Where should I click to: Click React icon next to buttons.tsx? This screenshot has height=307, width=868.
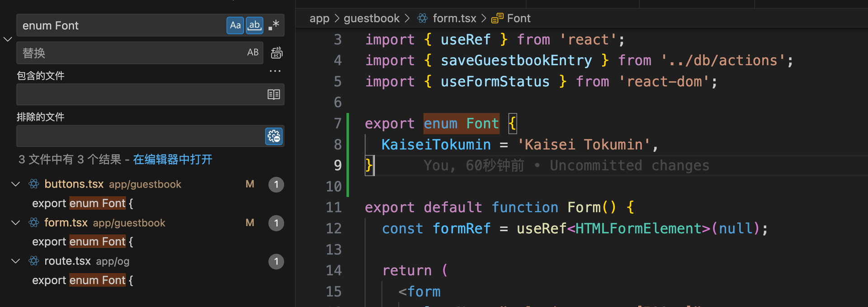[34, 184]
